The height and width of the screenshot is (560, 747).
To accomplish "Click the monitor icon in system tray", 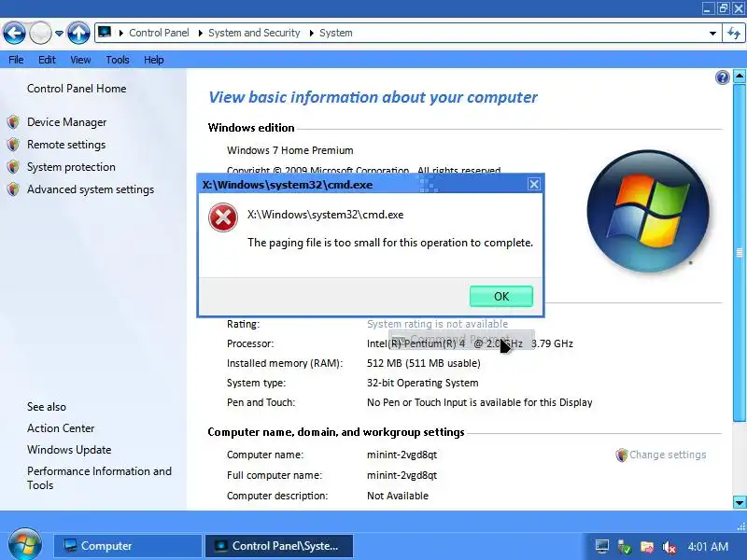I will (x=602, y=547).
